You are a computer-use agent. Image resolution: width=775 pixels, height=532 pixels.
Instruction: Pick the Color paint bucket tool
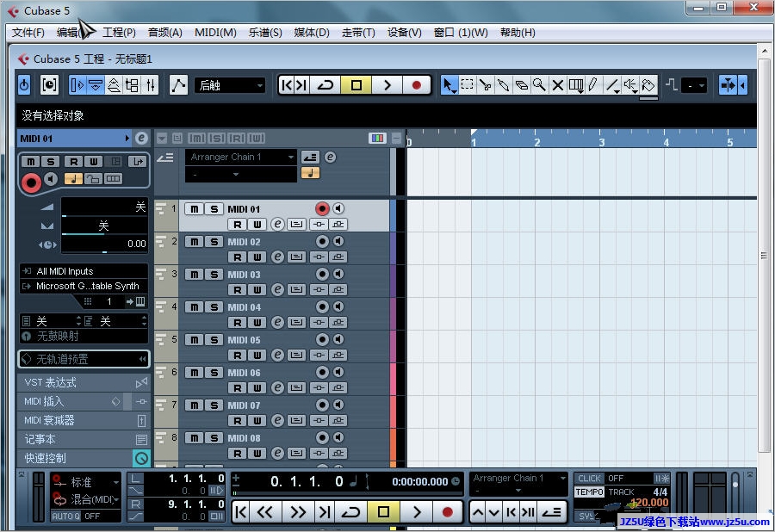[648, 85]
